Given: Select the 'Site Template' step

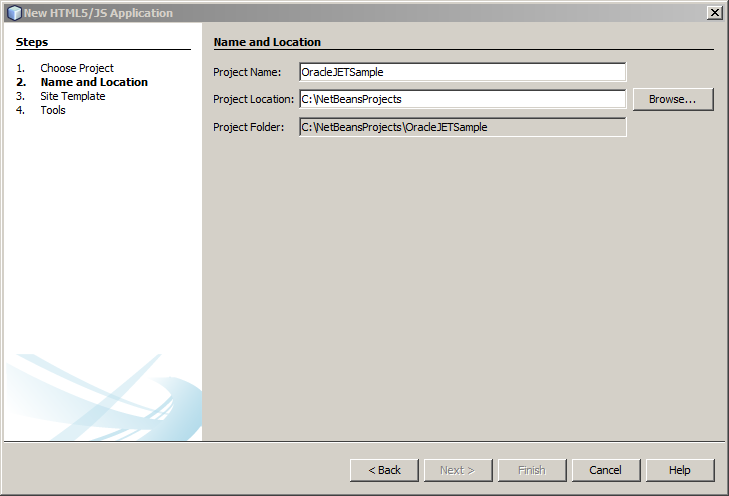Looking at the screenshot, I should pyautogui.click(x=73, y=96).
